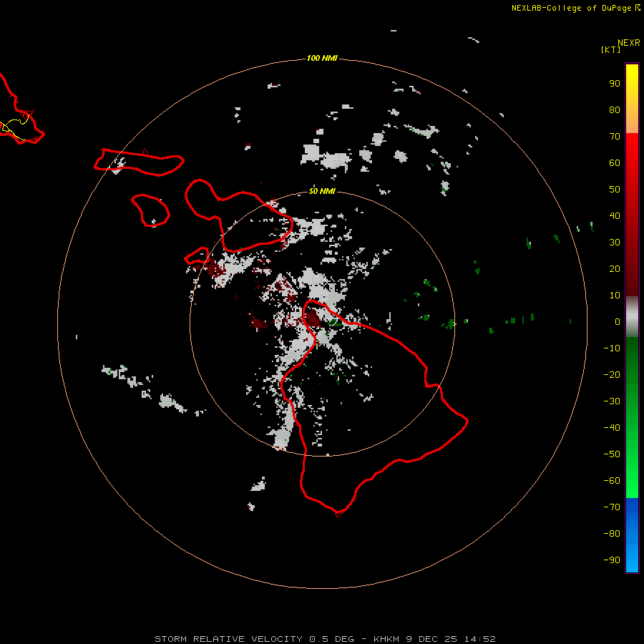Click the 40 value on the velocity scale
The width and height of the screenshot is (644, 644).
615,215
